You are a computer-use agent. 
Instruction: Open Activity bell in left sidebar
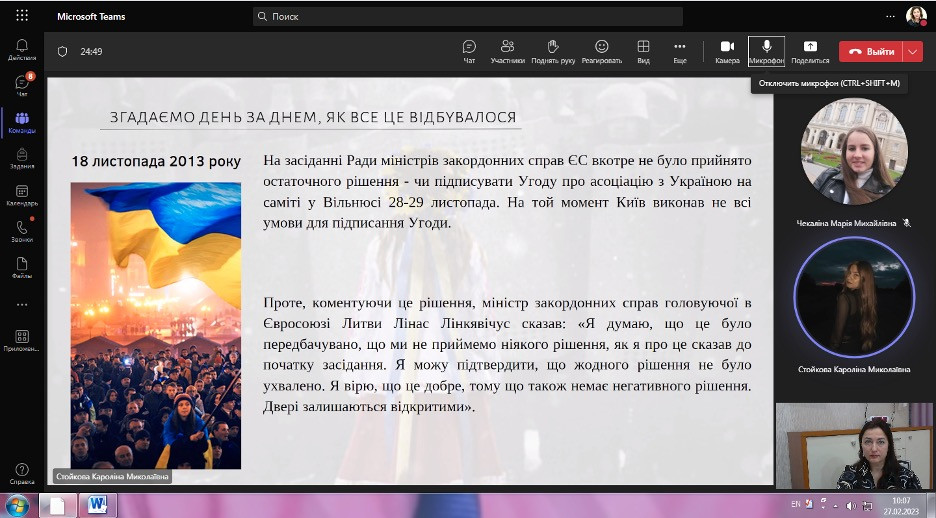click(x=22, y=50)
